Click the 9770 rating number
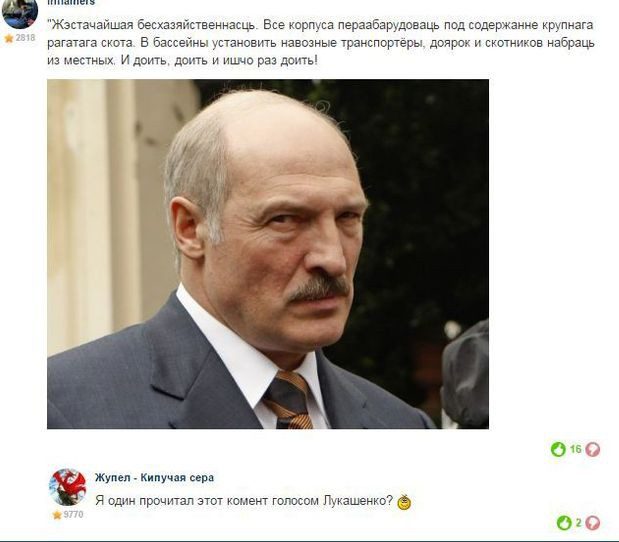The image size is (619, 542). click(73, 514)
